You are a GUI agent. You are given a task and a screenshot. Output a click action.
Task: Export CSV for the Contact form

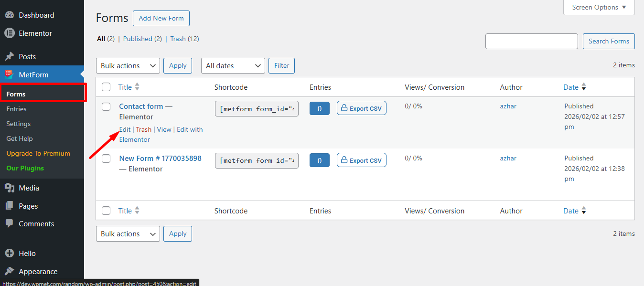pyautogui.click(x=361, y=108)
